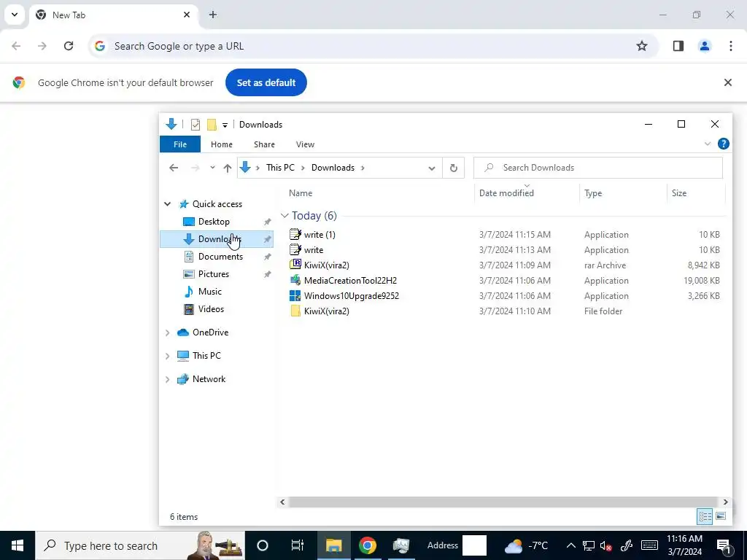Select the write (1) application icon
Screen dimensions: 747x560
pos(295,234)
